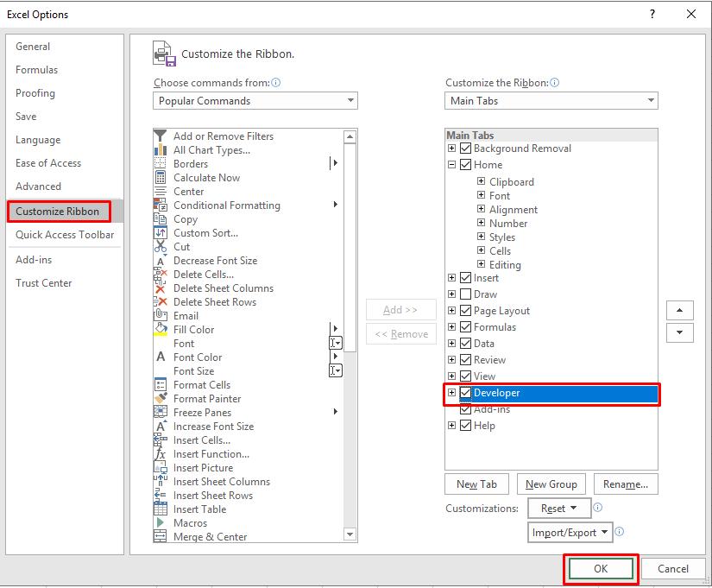Uncheck the Developer tab checkbox
The width and height of the screenshot is (712, 588).
465,393
